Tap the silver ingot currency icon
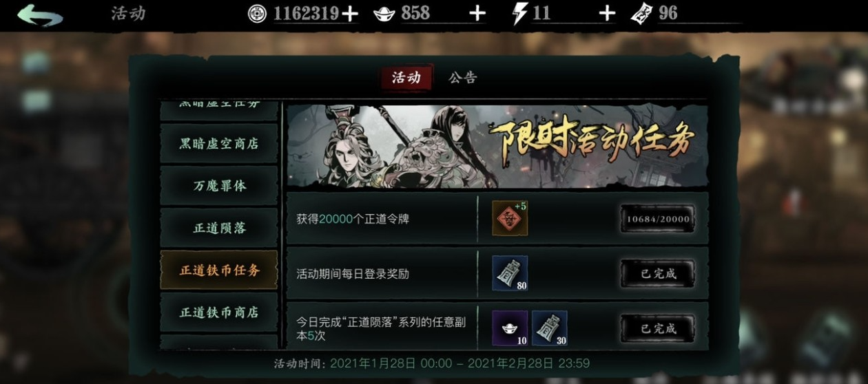 384,13
